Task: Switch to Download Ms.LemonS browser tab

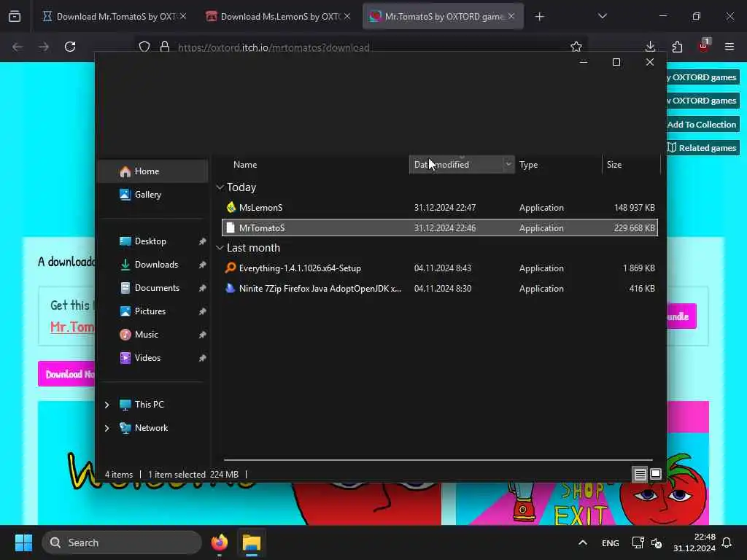Action: coord(279,17)
